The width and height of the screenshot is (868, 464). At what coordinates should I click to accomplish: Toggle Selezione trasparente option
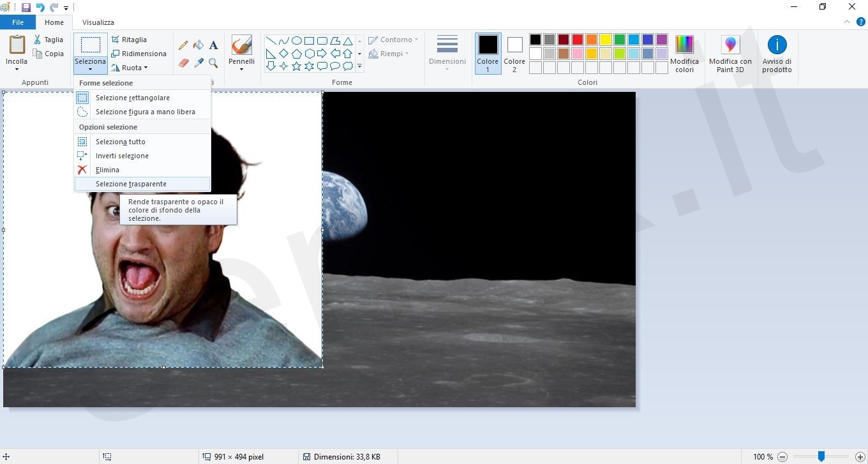coord(142,184)
